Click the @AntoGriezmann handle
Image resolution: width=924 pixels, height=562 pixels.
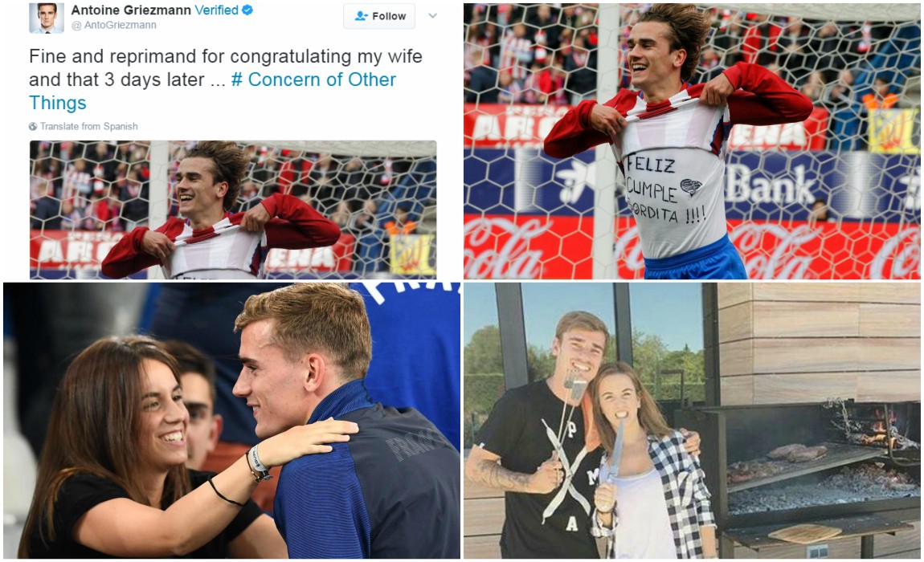click(x=114, y=26)
